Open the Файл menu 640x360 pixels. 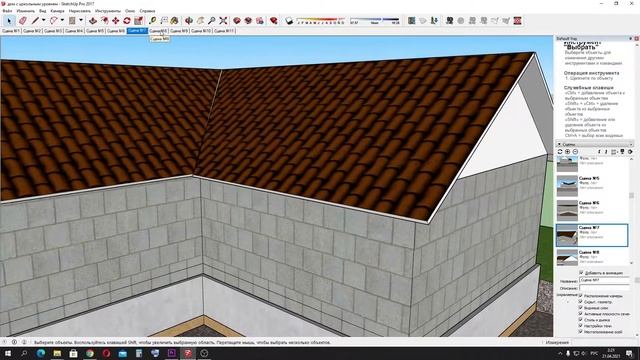[x=7, y=11]
